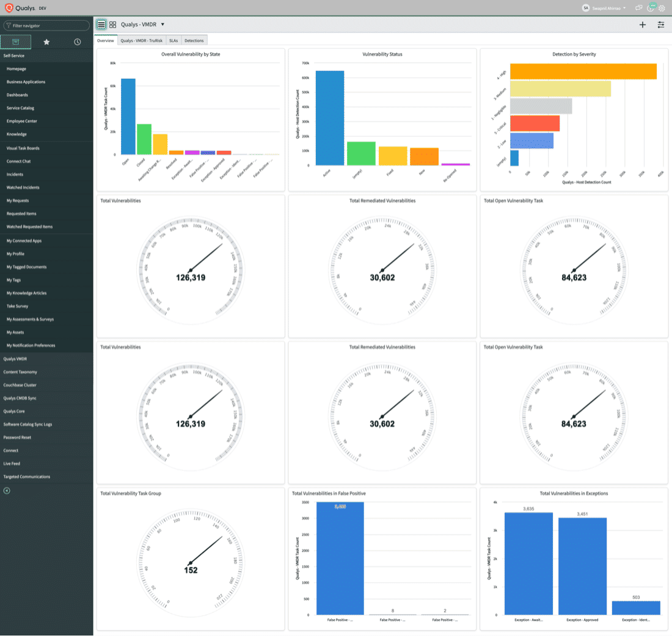The height and width of the screenshot is (638, 672).
Task: Click the SA user avatar
Action: point(586,8)
